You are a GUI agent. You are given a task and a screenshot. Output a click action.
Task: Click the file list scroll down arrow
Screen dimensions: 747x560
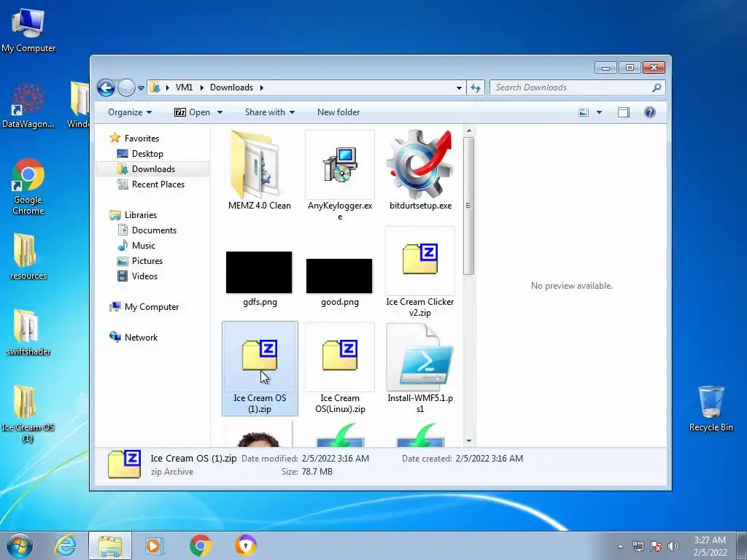(x=469, y=441)
